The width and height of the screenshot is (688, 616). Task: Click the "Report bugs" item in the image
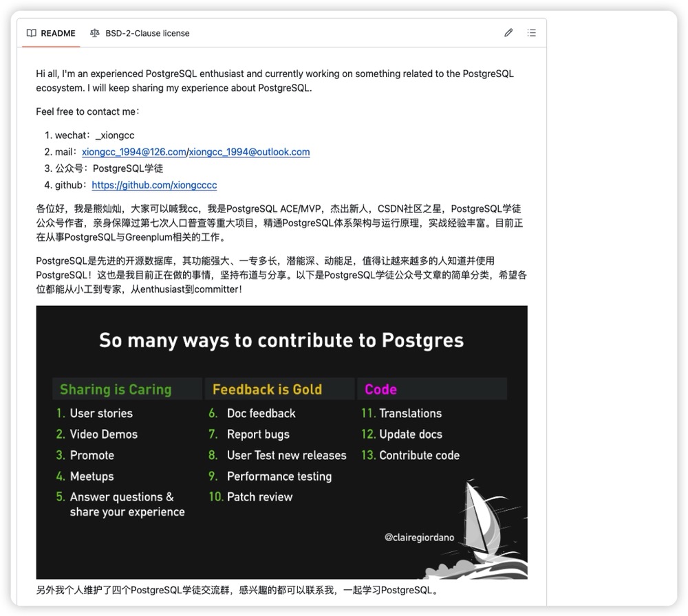click(x=258, y=434)
